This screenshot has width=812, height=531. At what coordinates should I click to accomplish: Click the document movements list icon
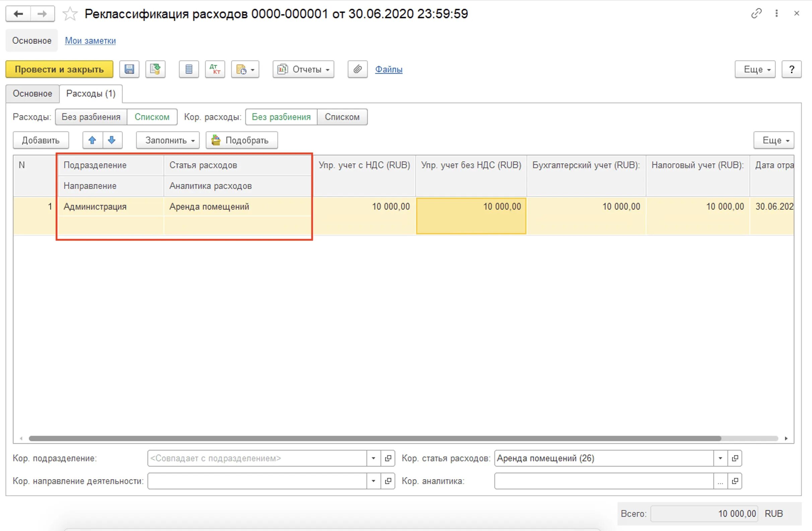click(x=189, y=70)
